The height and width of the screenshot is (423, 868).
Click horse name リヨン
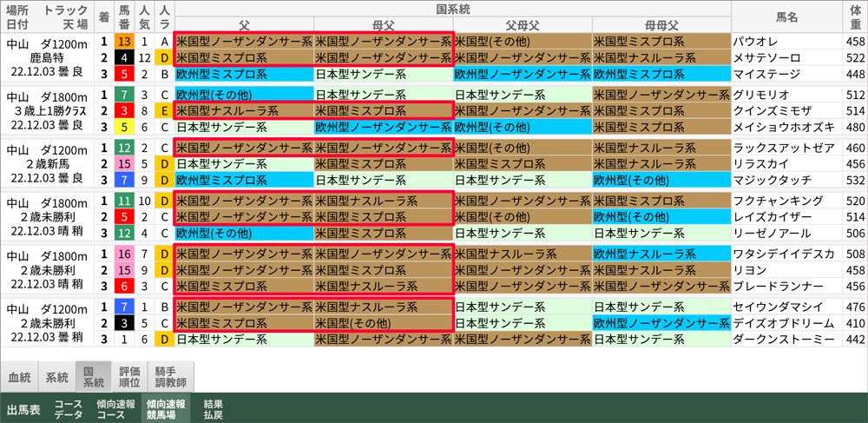click(x=750, y=270)
